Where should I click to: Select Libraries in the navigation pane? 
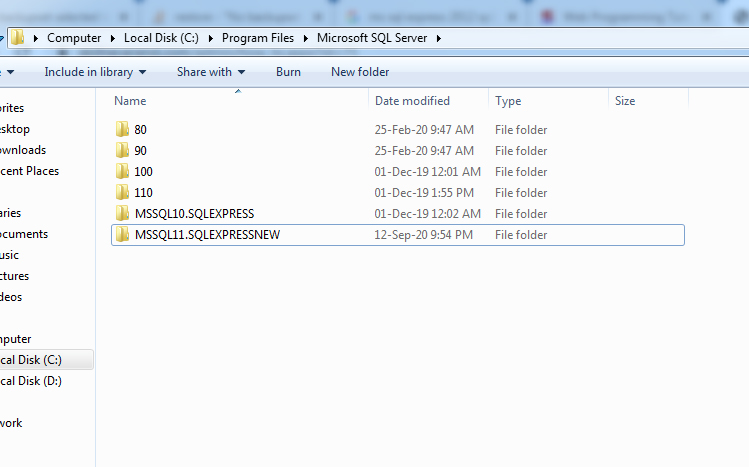pyautogui.click(x=11, y=213)
